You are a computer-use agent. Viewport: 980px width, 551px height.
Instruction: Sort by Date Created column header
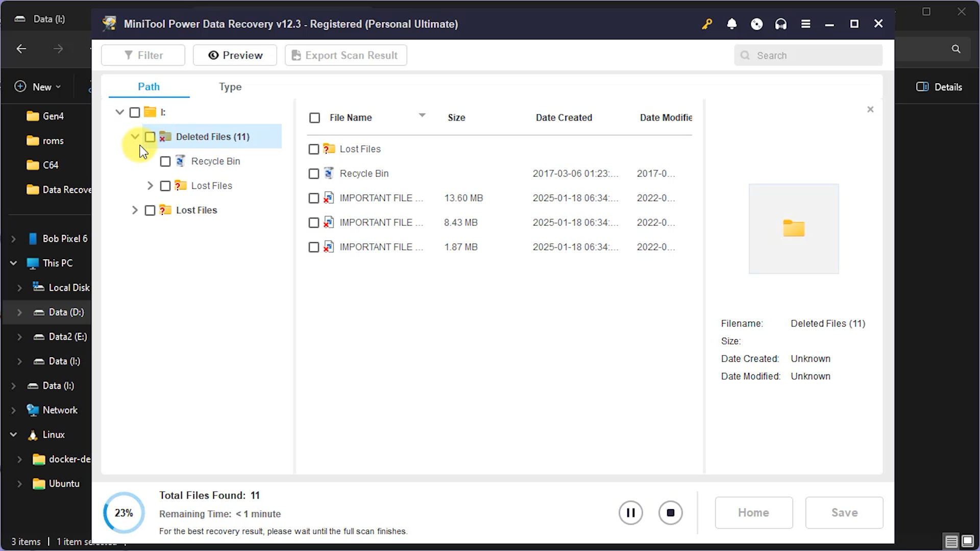pyautogui.click(x=564, y=118)
